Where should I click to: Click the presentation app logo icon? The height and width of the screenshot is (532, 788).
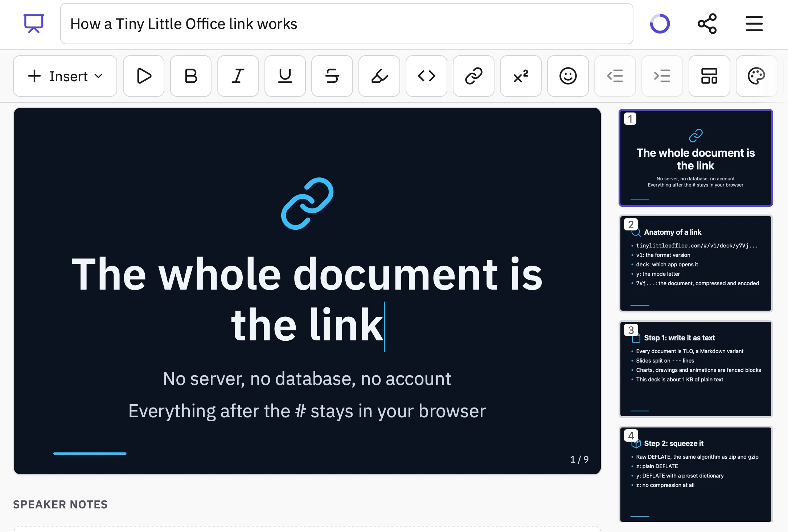coord(34,24)
